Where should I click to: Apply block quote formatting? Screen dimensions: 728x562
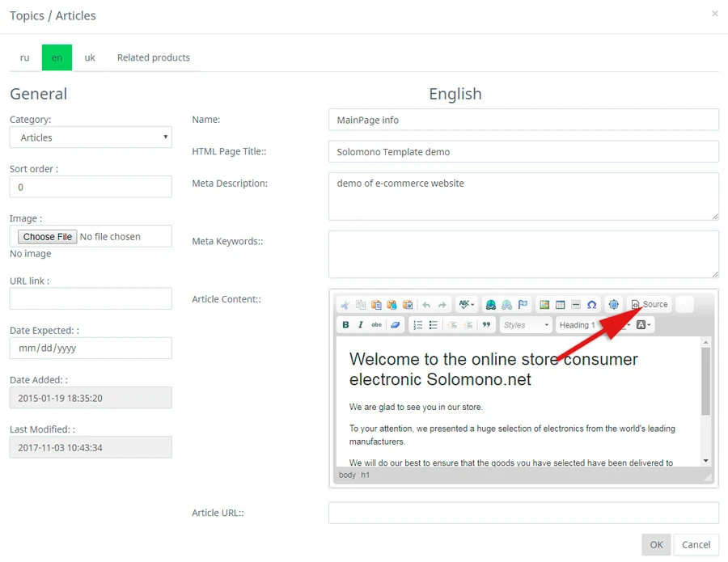tap(486, 325)
